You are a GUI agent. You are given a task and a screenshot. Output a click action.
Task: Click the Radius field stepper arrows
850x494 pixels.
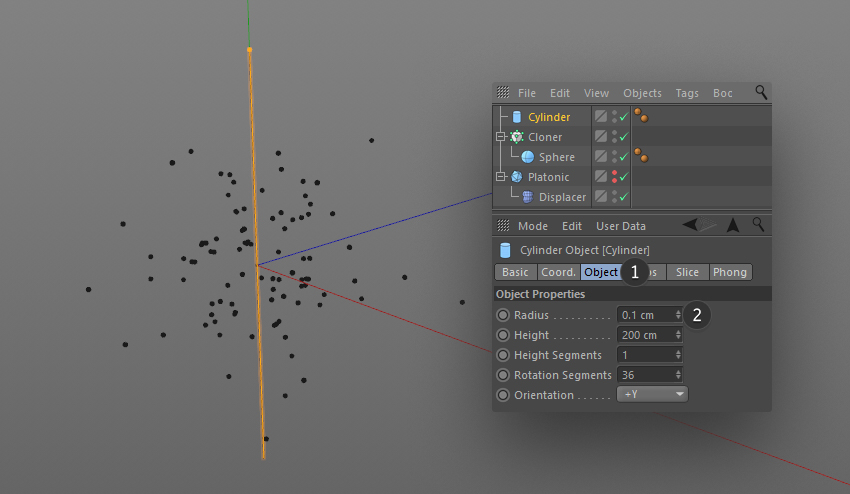(x=678, y=315)
